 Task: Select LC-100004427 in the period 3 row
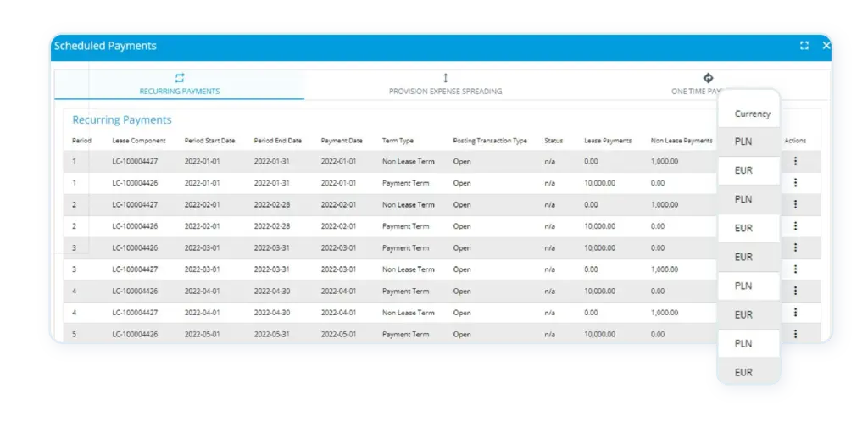[x=135, y=269]
